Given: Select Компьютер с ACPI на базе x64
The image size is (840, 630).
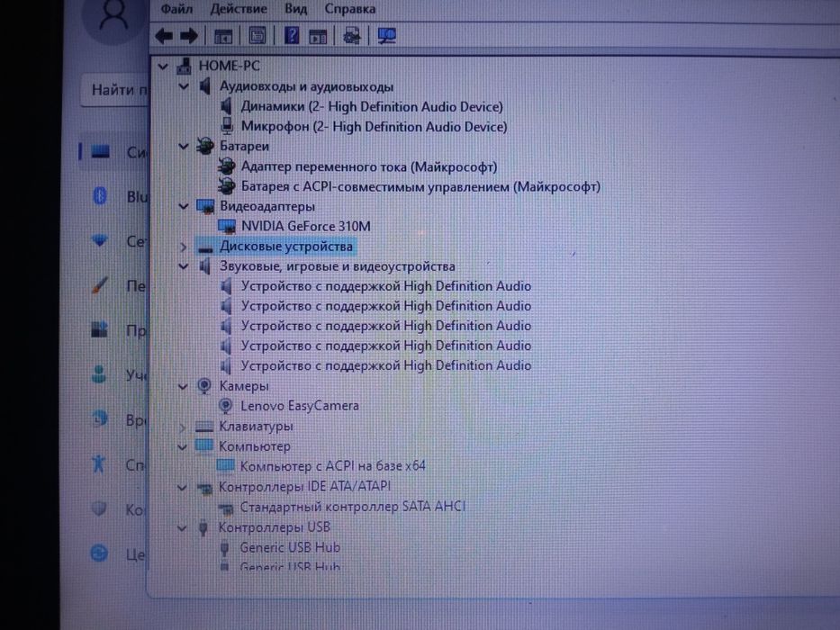Looking at the screenshot, I should (333, 466).
